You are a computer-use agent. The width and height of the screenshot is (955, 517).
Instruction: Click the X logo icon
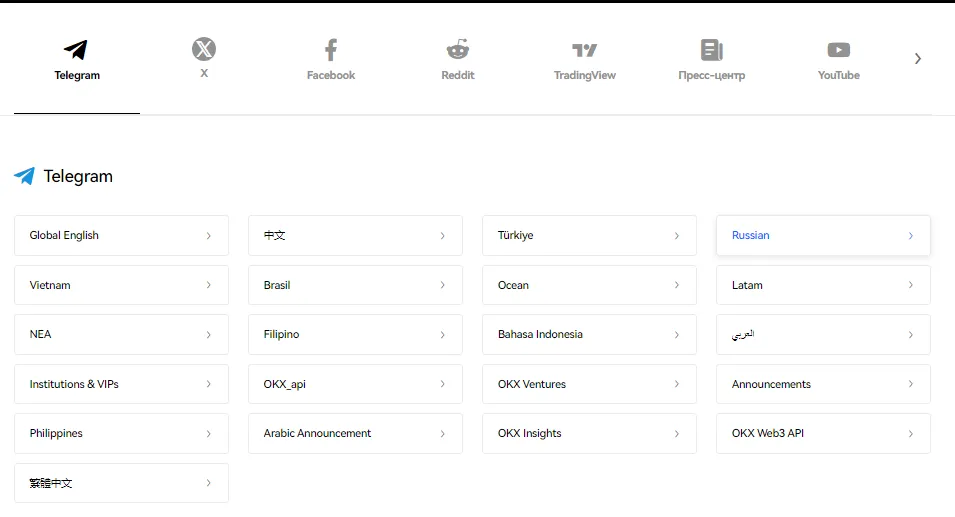point(204,49)
